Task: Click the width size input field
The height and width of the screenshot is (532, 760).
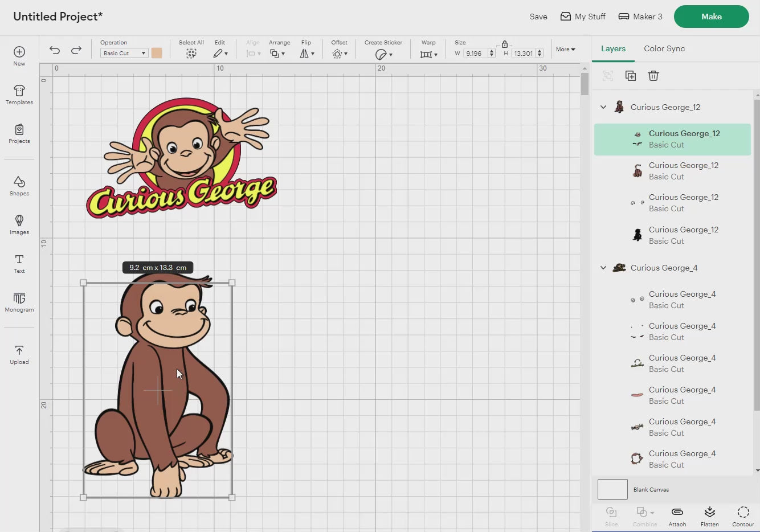Action: point(475,54)
